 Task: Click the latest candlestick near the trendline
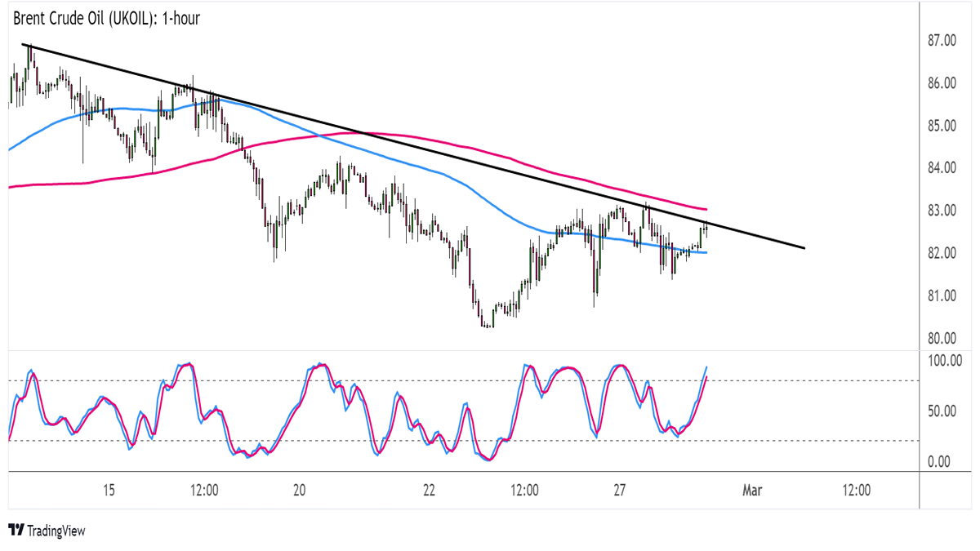coord(705,229)
